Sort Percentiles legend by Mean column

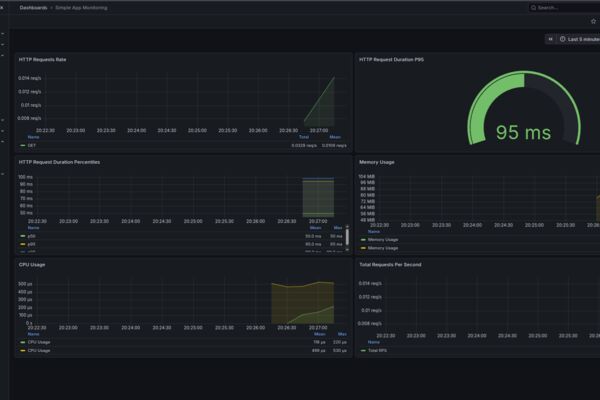315,228
